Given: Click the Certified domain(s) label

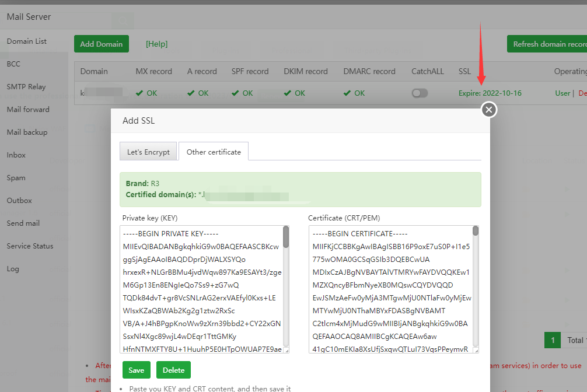Looking at the screenshot, I should tap(161, 195).
